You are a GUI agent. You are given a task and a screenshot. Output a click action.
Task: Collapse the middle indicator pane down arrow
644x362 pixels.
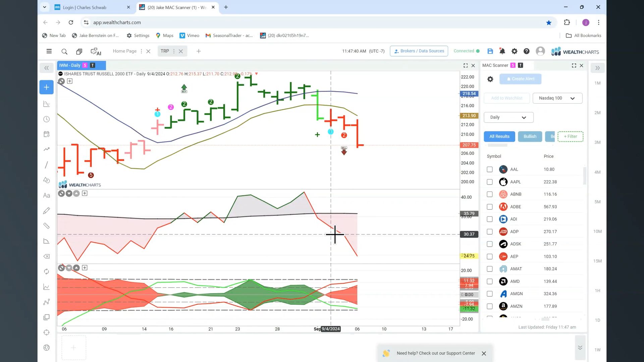69,193
